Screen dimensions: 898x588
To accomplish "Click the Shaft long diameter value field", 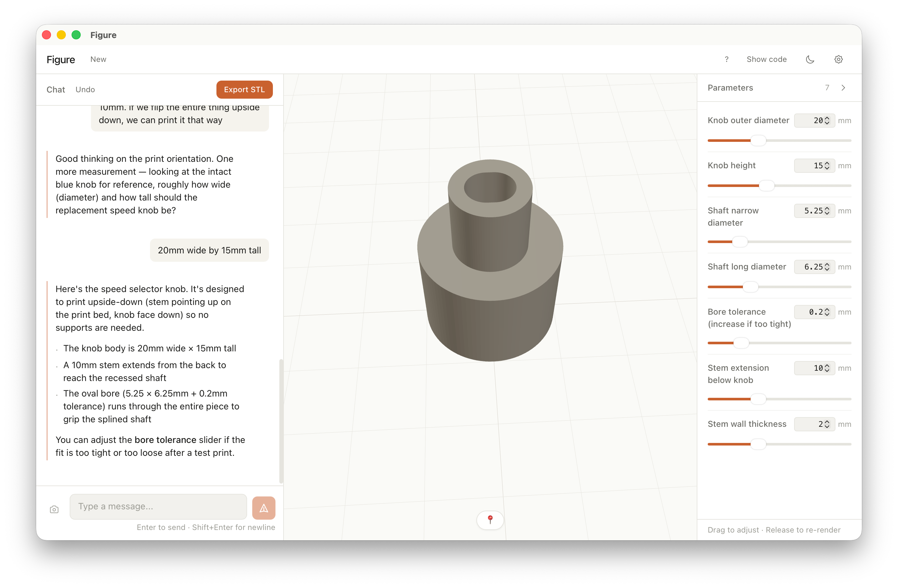I will tap(814, 267).
